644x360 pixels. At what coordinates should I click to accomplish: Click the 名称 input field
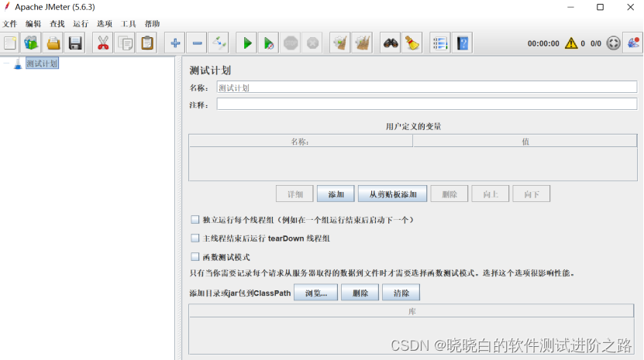pyautogui.click(x=427, y=87)
